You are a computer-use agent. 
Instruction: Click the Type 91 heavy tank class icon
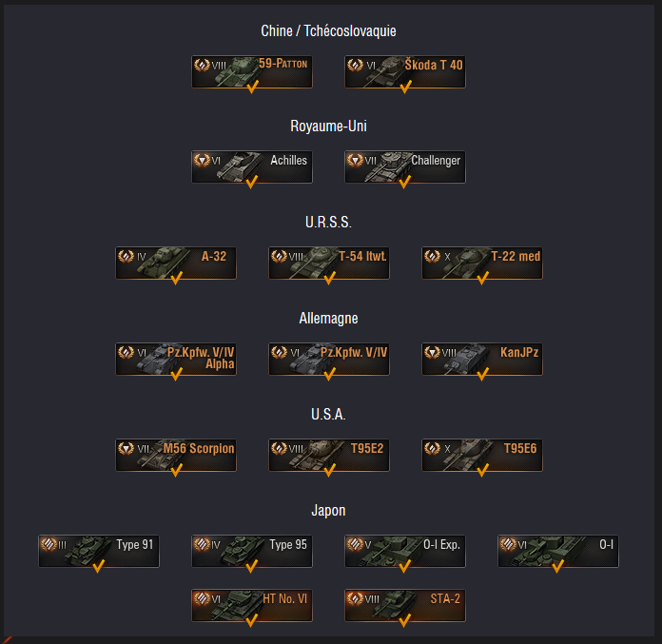49,544
